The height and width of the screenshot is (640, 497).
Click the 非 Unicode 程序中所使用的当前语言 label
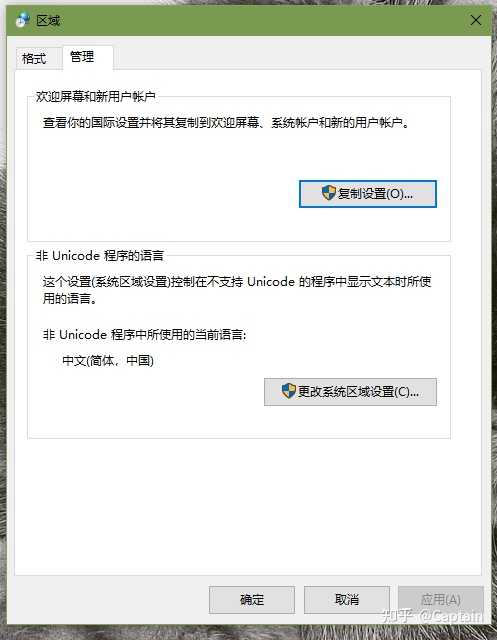pos(144,335)
